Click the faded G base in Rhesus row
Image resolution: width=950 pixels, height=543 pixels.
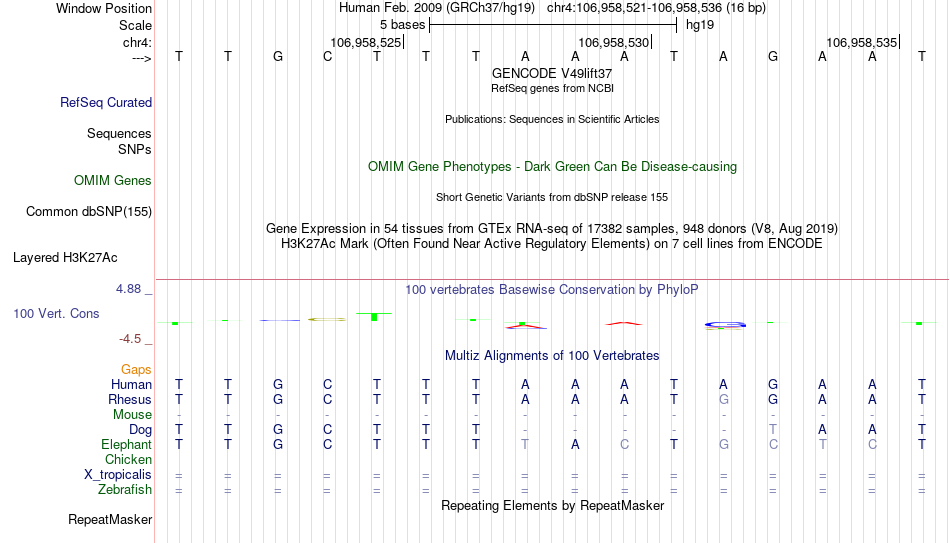click(x=723, y=399)
